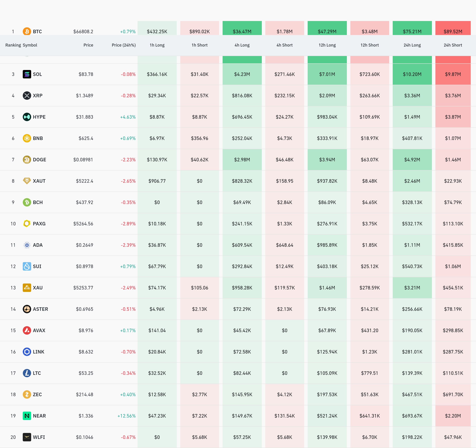Screen dimensions: 476x448
Task: Click the DOGE coin icon
Action: click(27, 160)
